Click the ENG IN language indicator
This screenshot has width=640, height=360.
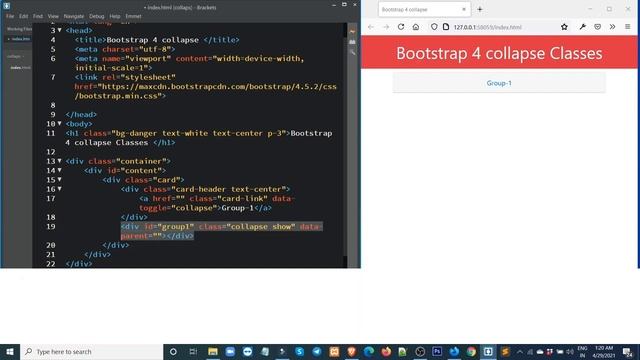pyautogui.click(x=582, y=351)
